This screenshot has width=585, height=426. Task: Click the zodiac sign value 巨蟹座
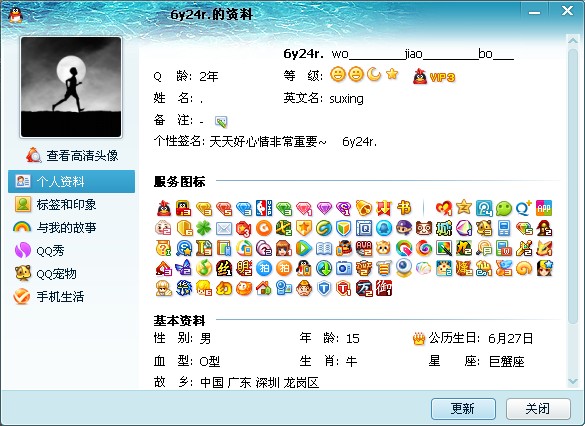pos(507,361)
